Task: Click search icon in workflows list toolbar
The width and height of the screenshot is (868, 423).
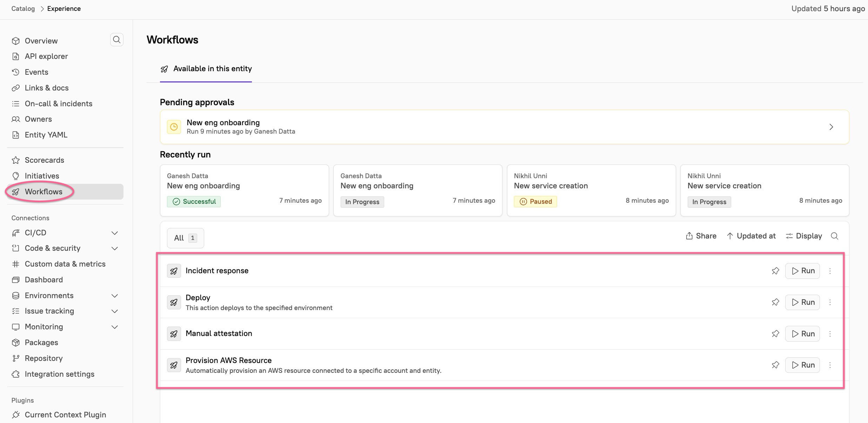Action: tap(835, 236)
